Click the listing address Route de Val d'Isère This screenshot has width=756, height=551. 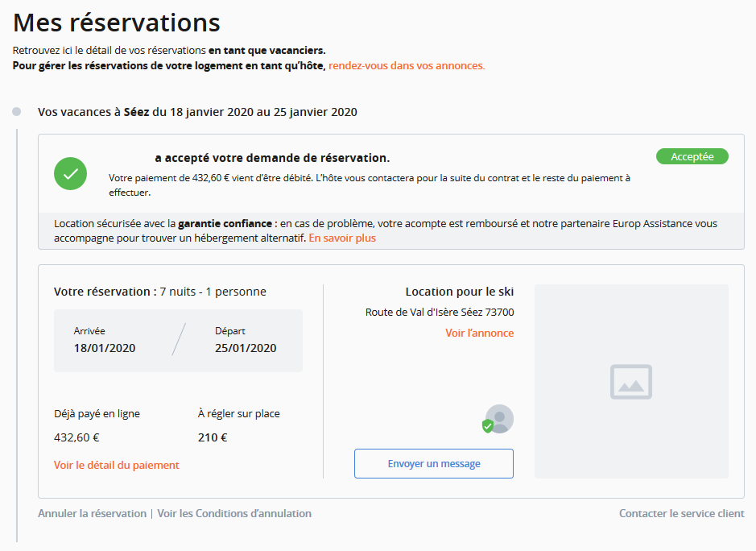tap(440, 313)
